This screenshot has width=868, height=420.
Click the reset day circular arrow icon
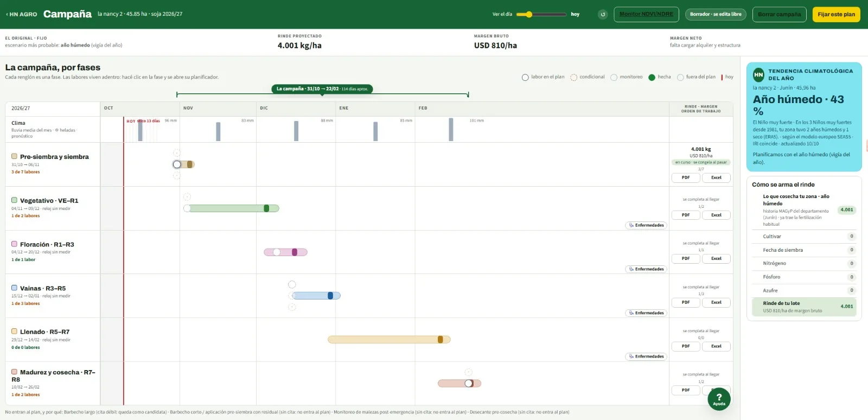603,15
